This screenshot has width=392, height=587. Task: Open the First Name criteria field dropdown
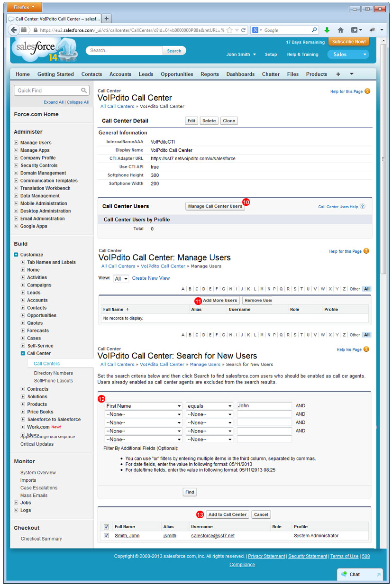pos(143,406)
